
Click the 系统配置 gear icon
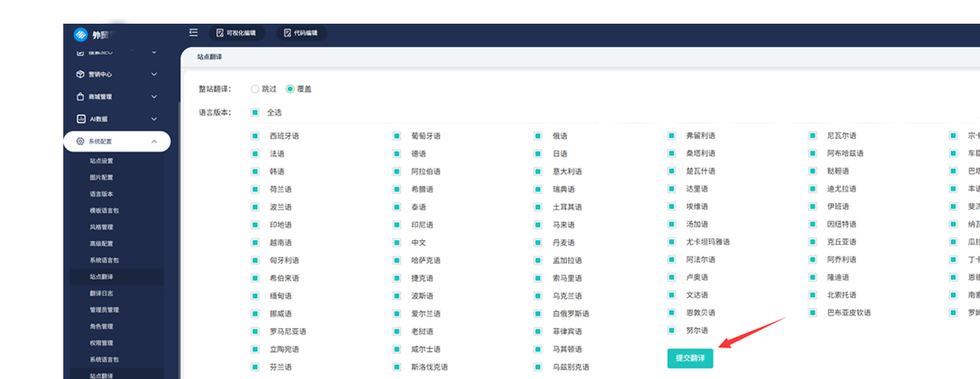point(81,142)
